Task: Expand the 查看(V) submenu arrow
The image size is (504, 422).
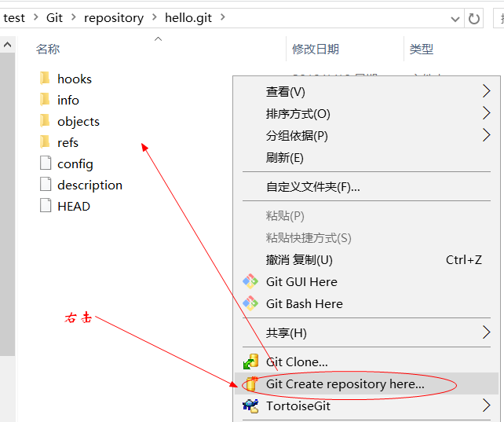Action: click(x=486, y=91)
